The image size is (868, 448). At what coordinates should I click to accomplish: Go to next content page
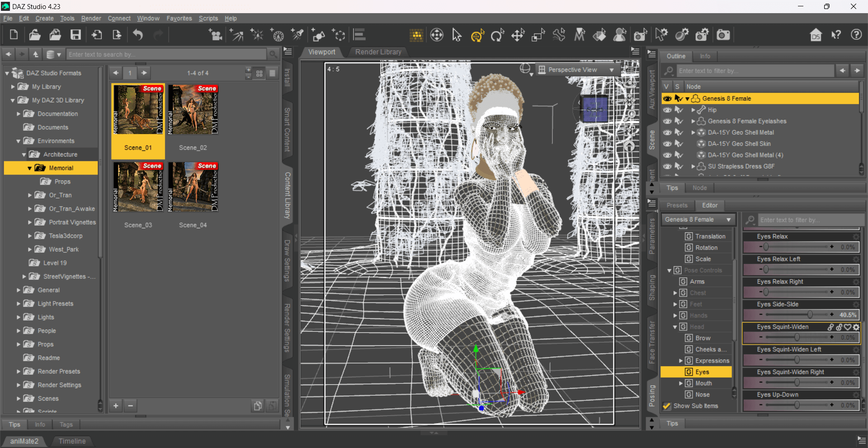[x=144, y=73]
